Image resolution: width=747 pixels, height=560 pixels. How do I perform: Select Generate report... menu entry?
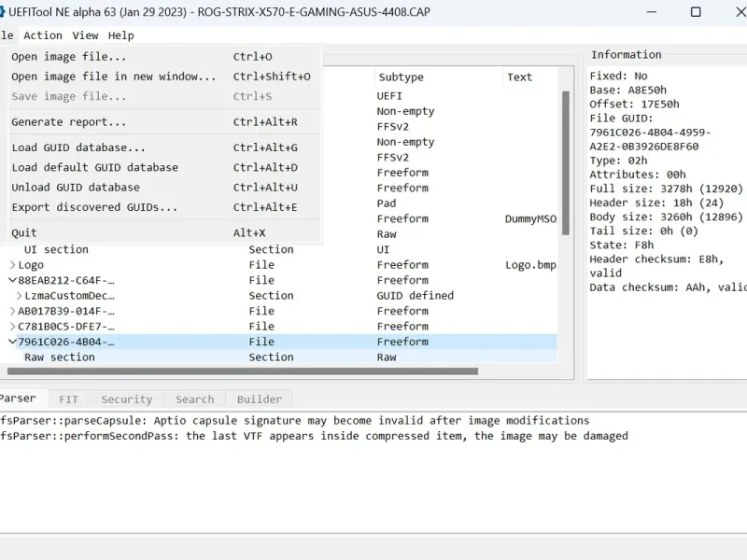(x=165, y=122)
